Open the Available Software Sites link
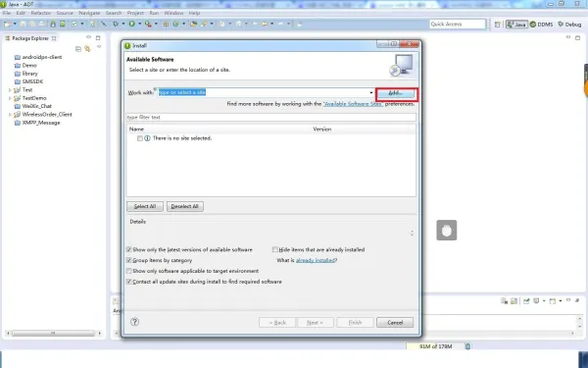Image resolution: width=588 pixels, height=368 pixels. (353, 104)
